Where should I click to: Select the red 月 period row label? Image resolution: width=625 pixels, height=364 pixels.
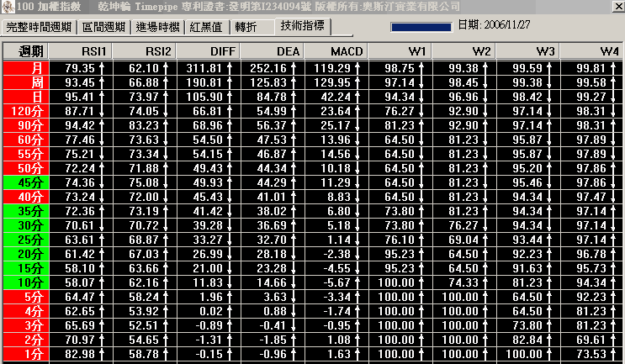tap(25, 68)
